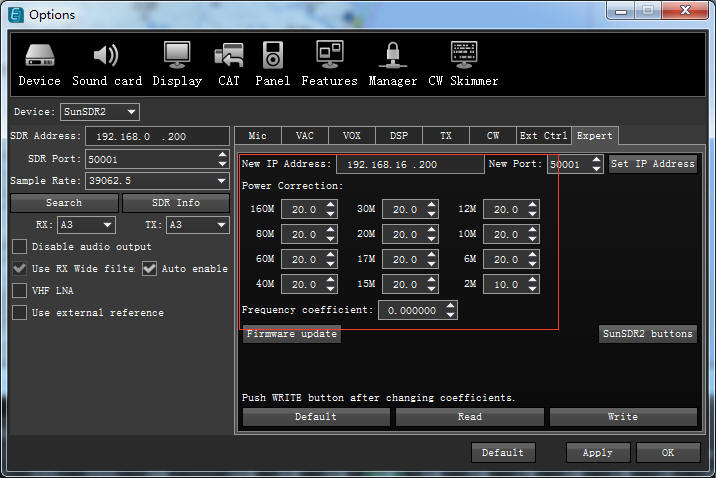
Task: Decrease 80M power correction value
Action: click(331, 239)
